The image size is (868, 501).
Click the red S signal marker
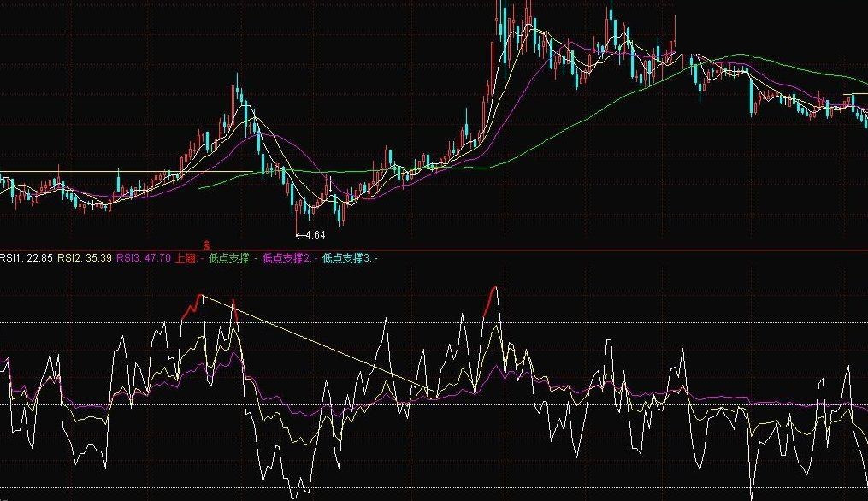207,245
